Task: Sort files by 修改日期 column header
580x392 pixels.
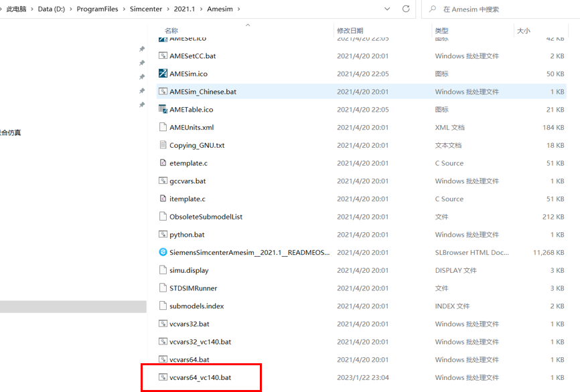Action: tap(350, 31)
